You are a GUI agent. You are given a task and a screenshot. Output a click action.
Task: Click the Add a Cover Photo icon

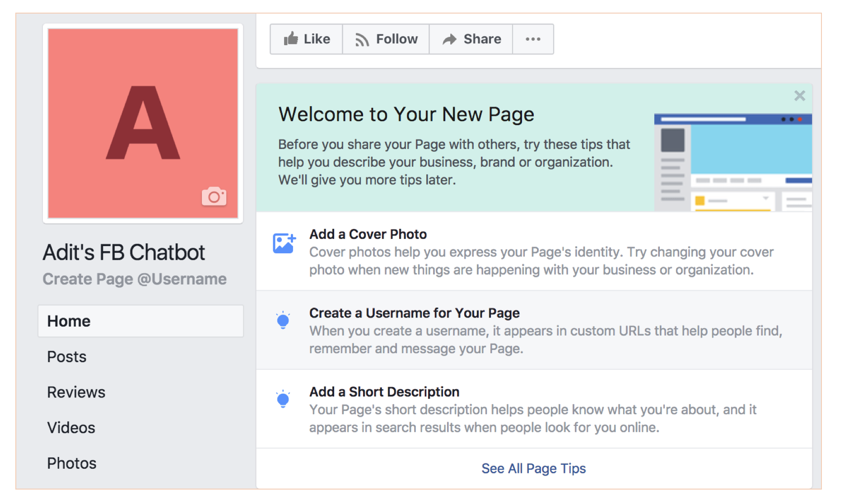tap(284, 243)
